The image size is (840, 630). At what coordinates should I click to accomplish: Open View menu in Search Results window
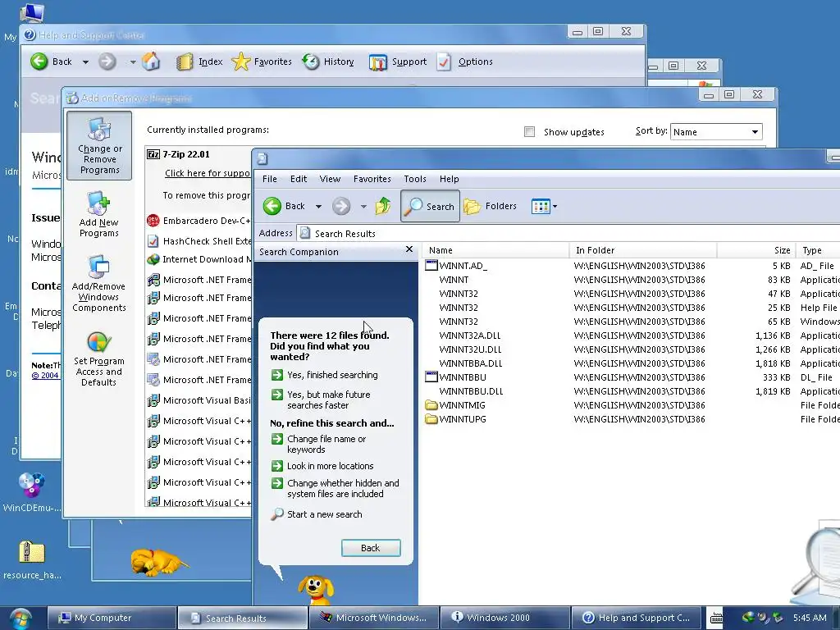[330, 179]
